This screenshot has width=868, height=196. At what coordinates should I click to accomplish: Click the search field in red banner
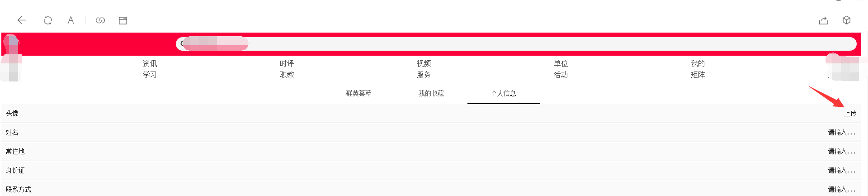point(515,44)
